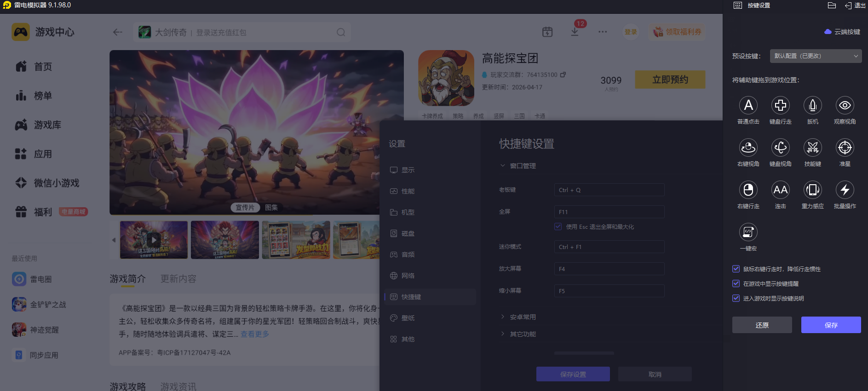The image size is (868, 391).
Task: Show previous screenshots with the left arrow
Action: coord(114,240)
